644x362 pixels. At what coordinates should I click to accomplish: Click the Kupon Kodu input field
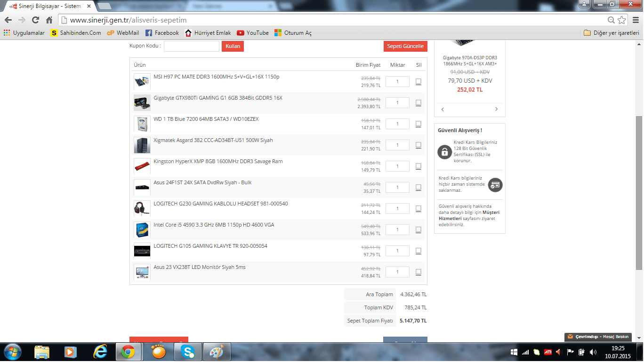tap(191, 46)
